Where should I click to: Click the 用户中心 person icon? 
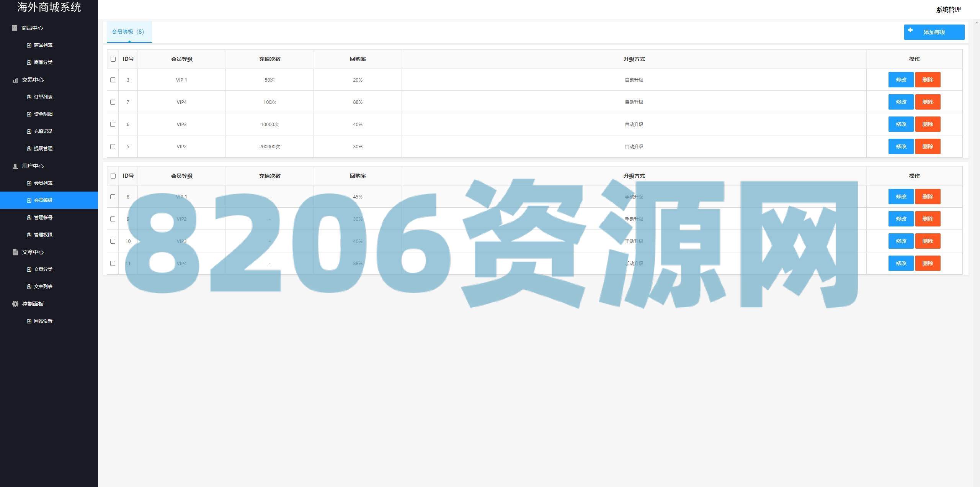(15, 166)
